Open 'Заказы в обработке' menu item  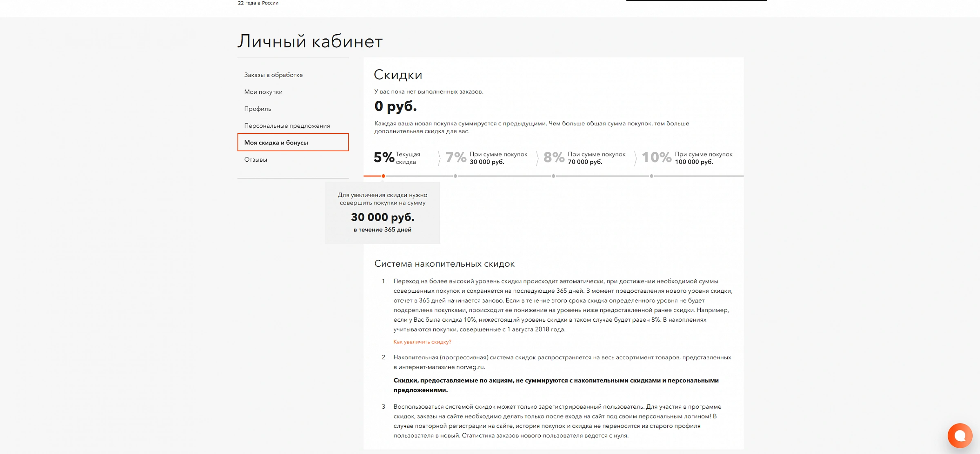273,75
